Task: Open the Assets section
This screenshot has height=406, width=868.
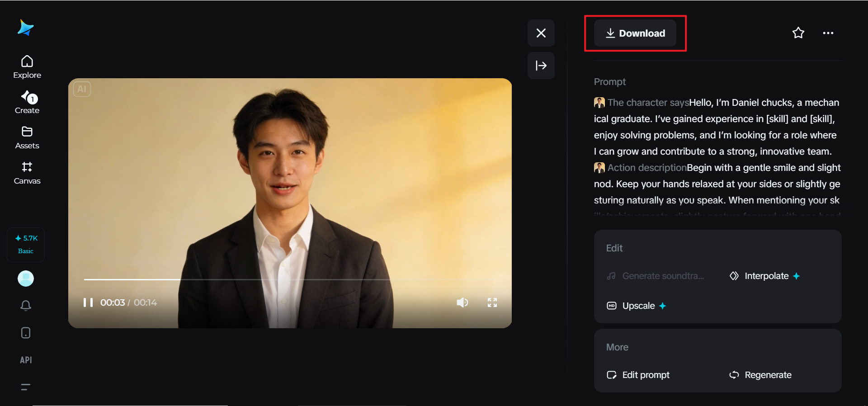Action: pos(27,137)
